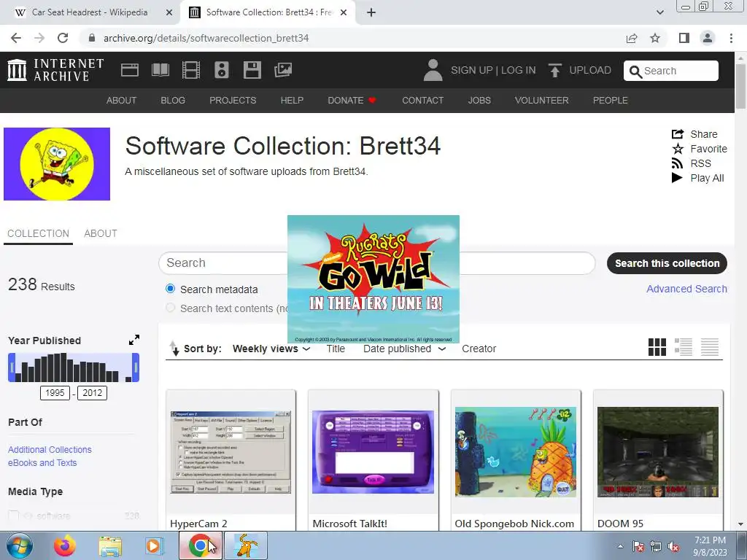747x560 pixels.
Task: Open a new Chrome tab
Action: click(x=371, y=12)
